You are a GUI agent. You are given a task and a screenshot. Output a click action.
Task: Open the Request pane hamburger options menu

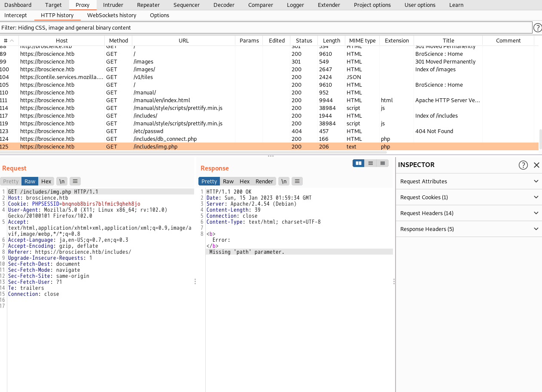(75, 181)
